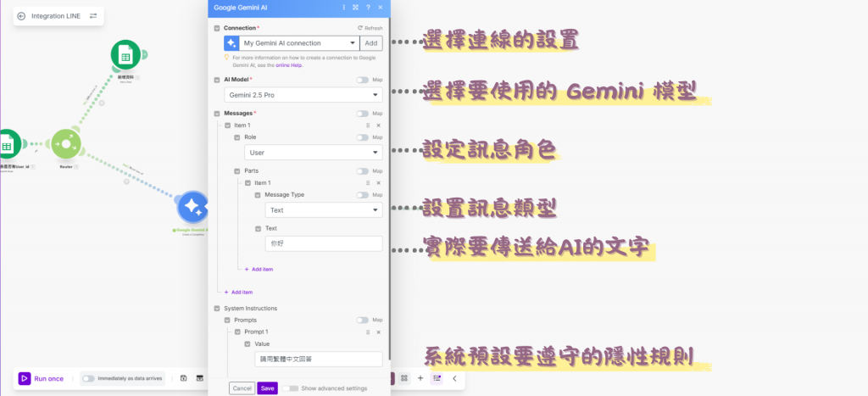
Task: Click Add item under Messages
Action: 238,292
